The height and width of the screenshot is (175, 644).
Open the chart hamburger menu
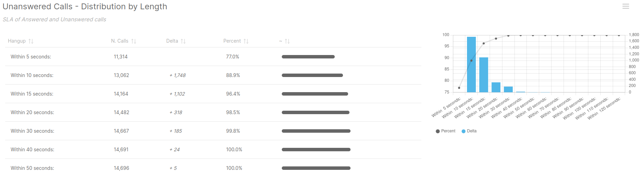(x=625, y=7)
